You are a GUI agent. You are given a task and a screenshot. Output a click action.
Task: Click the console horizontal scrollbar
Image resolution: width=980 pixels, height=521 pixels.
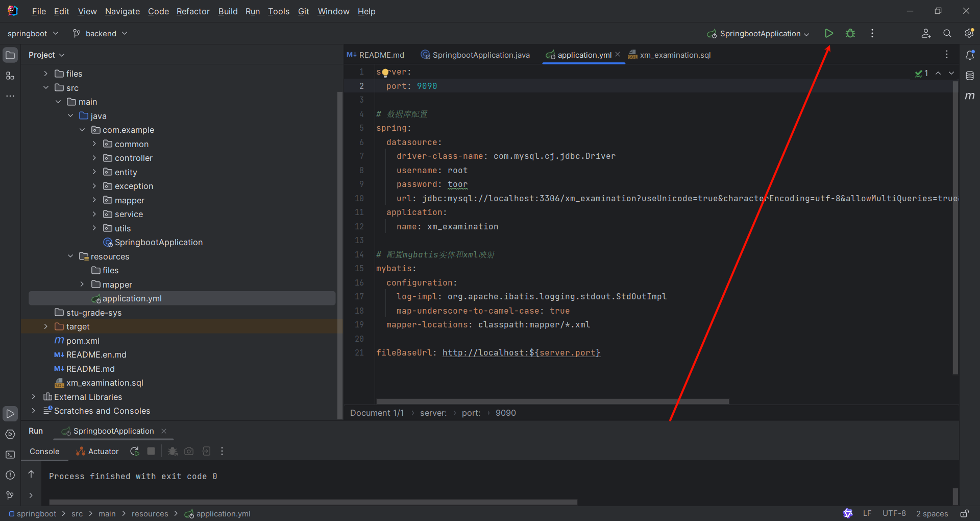click(x=313, y=502)
